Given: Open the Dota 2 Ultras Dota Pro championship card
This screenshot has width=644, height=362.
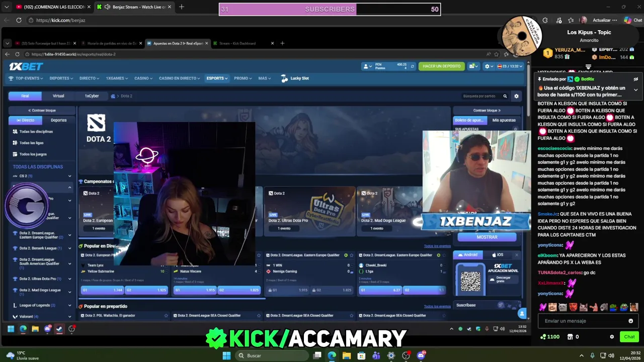Looking at the screenshot, I should pyautogui.click(x=309, y=211).
